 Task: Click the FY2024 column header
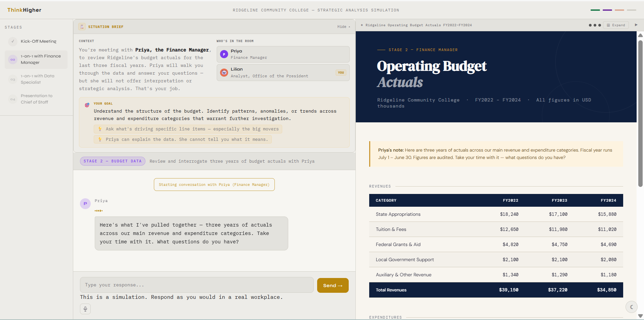pyautogui.click(x=608, y=200)
